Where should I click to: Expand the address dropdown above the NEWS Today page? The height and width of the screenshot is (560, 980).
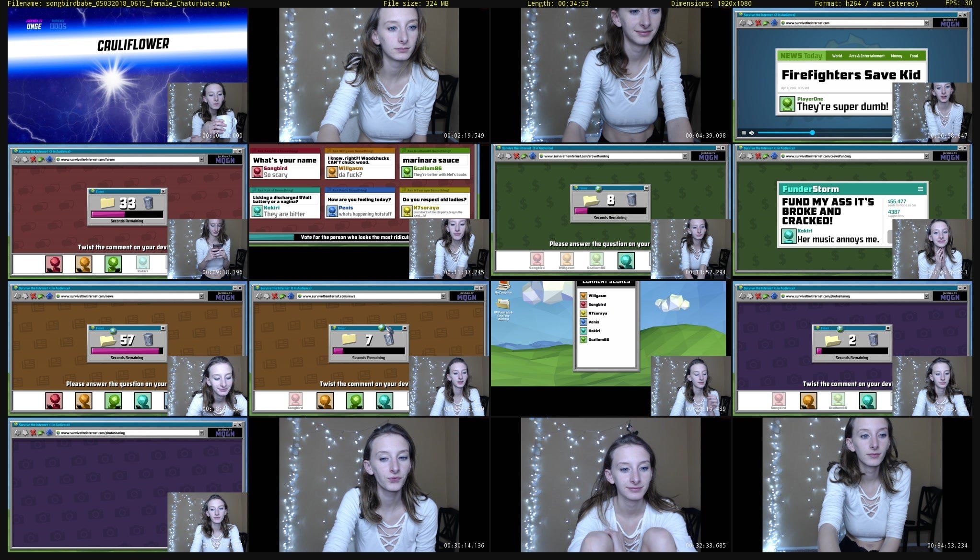(926, 23)
